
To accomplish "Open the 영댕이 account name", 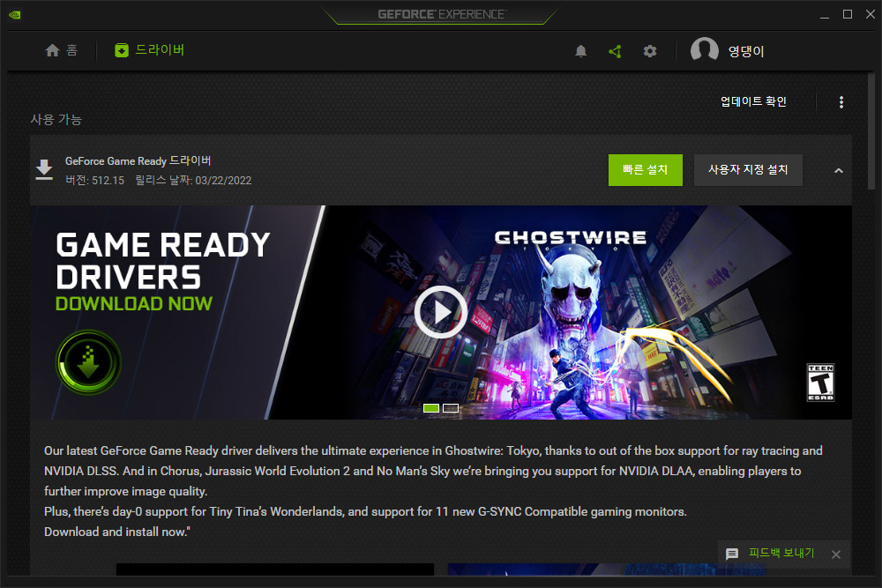I will click(746, 51).
